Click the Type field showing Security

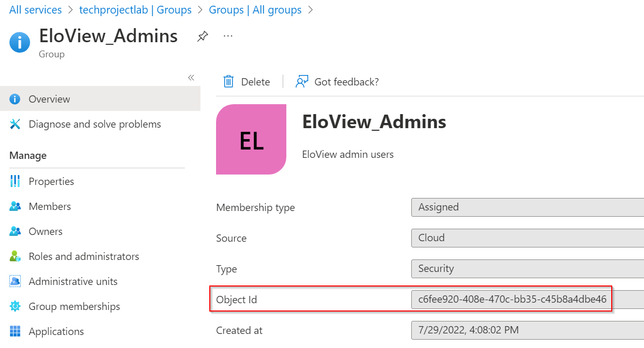coord(527,269)
